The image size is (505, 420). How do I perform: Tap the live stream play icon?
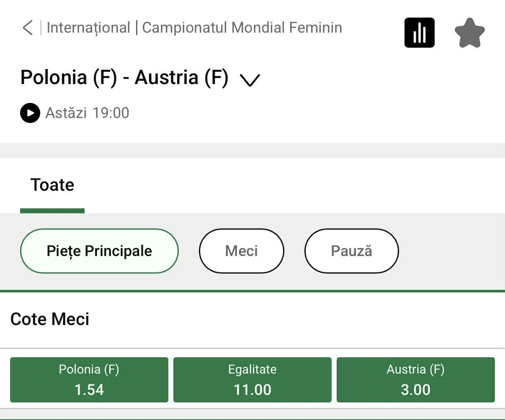click(x=30, y=113)
